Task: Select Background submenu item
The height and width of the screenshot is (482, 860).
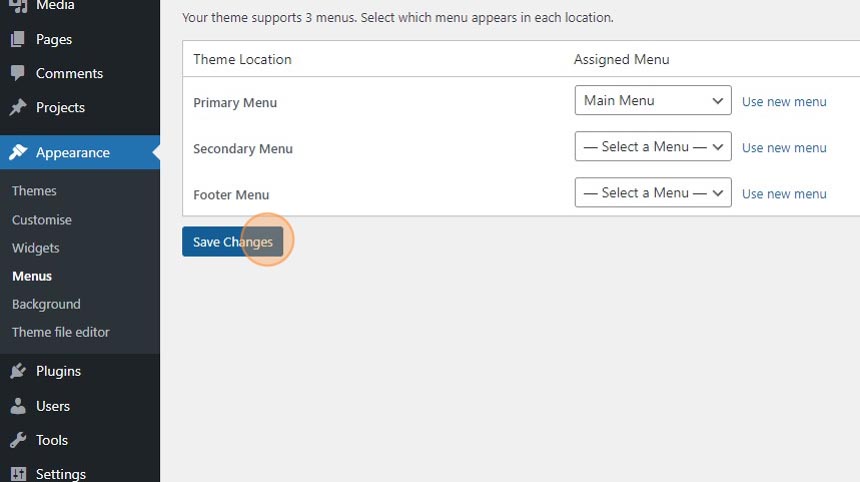Action: [46, 304]
